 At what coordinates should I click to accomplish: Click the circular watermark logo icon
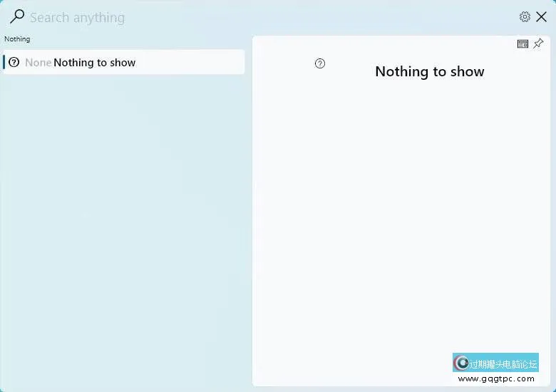point(462,363)
